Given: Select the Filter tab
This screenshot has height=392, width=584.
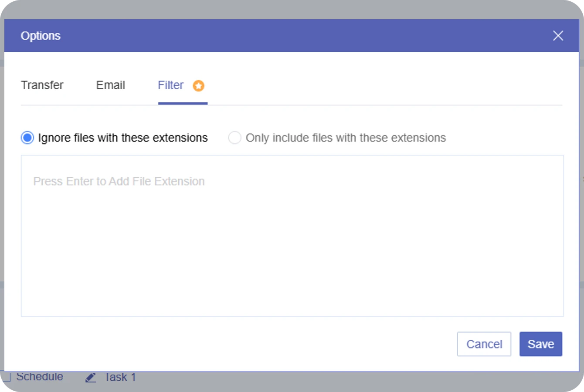Looking at the screenshot, I should tap(171, 85).
